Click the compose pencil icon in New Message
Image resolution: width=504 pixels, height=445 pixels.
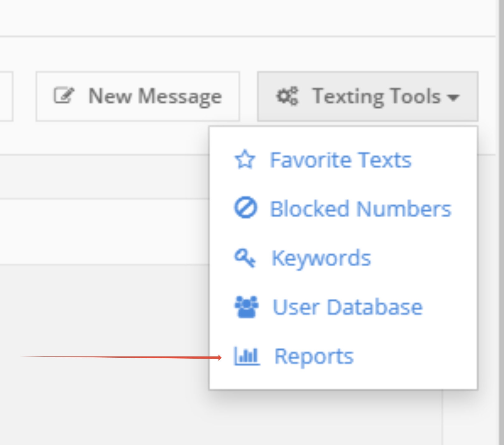point(64,95)
